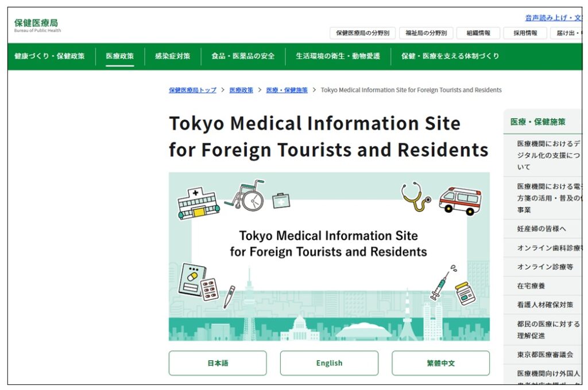The image size is (588, 390).
Task: Click the wheelchair illustration in the banner
Action: [x=246, y=195]
